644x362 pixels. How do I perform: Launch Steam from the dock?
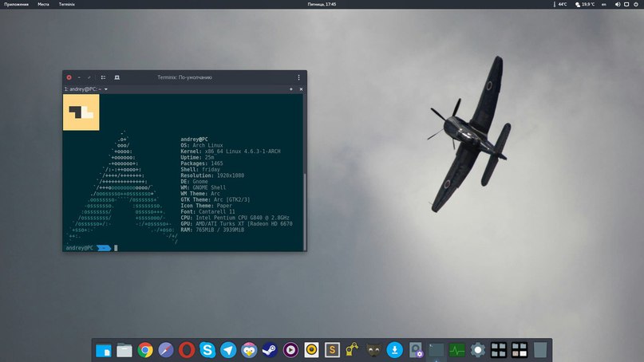(x=270, y=351)
